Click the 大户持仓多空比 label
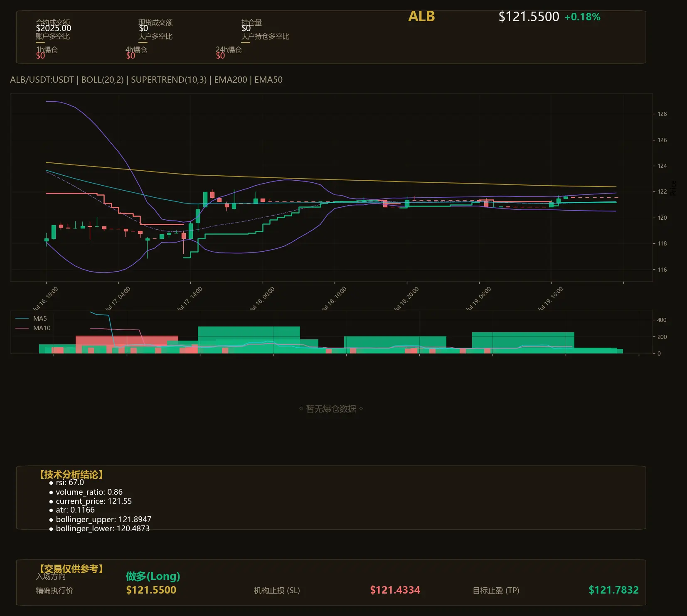This screenshot has width=687, height=616. click(265, 37)
